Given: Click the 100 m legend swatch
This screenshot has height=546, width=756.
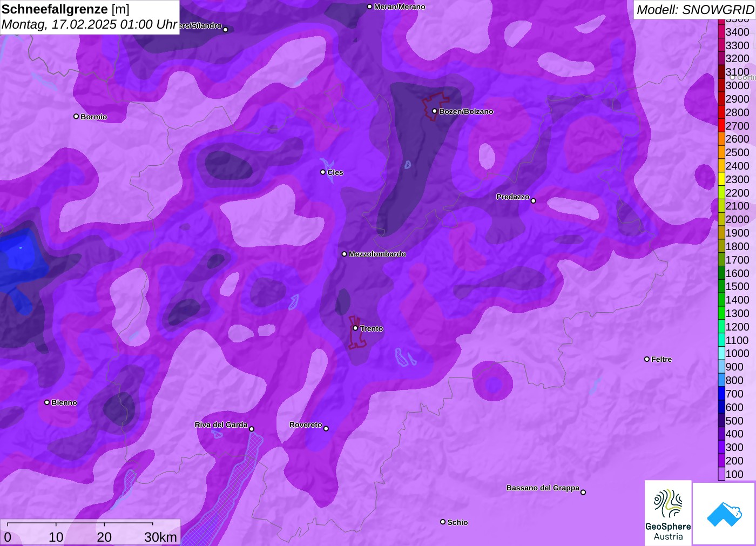Looking at the screenshot, I should pyautogui.click(x=721, y=474).
